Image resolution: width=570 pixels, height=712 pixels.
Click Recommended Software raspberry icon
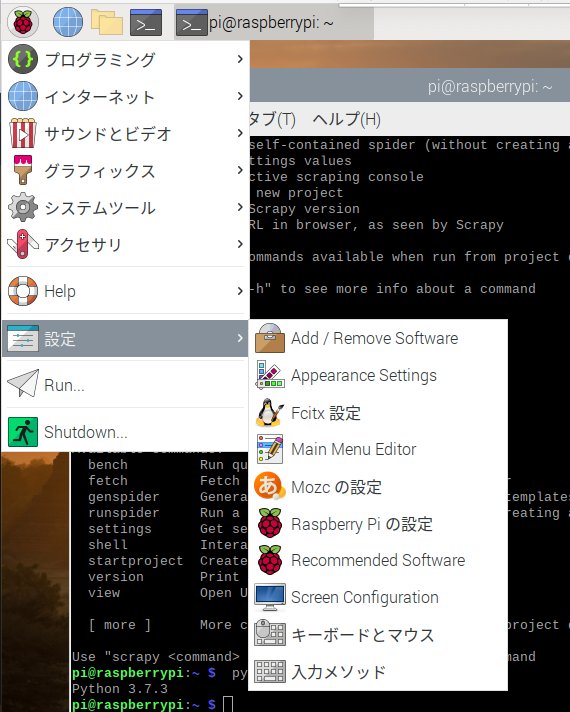pyautogui.click(x=270, y=560)
